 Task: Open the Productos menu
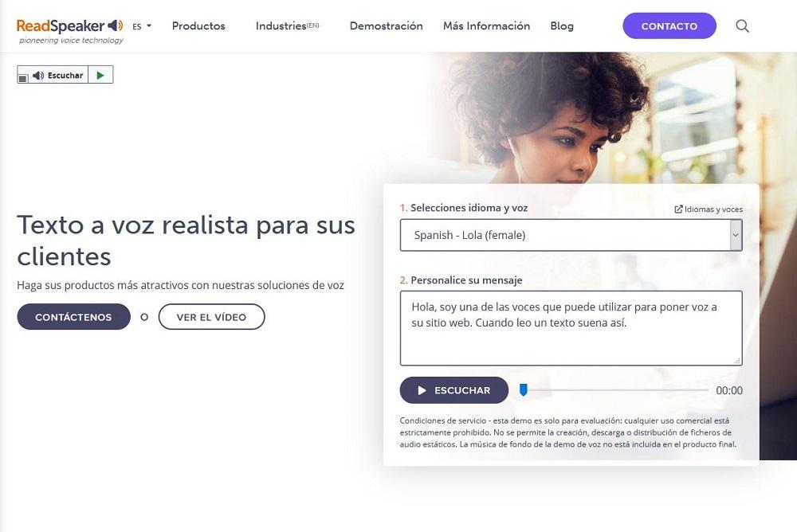click(x=198, y=26)
